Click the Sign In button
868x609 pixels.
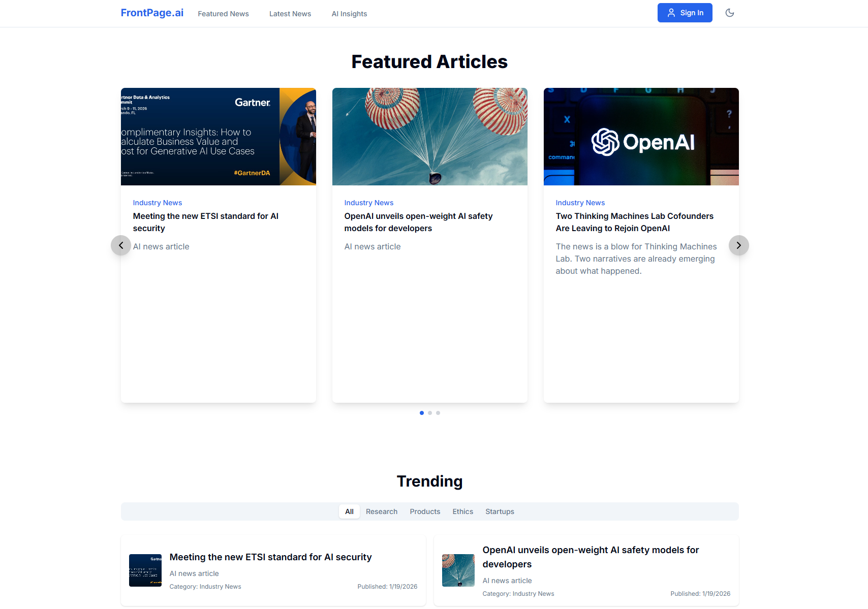coord(685,13)
